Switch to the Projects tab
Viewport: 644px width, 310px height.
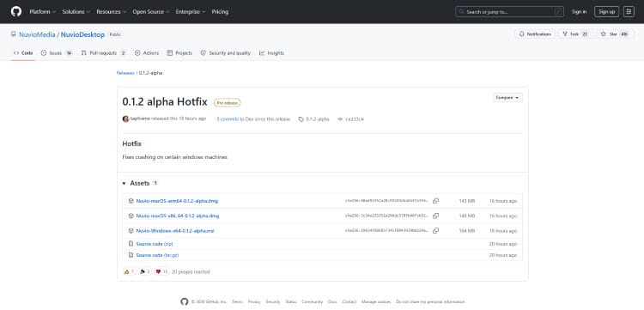click(x=179, y=53)
